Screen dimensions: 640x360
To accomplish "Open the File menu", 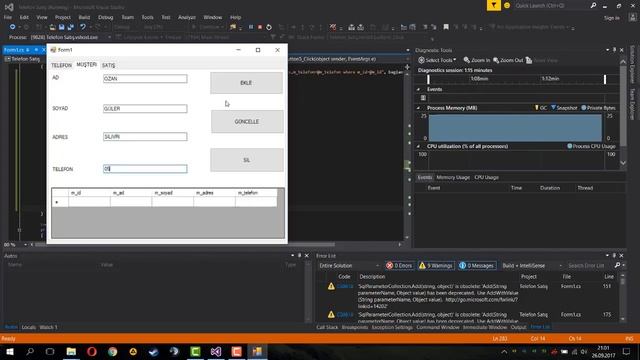I will [8, 17].
